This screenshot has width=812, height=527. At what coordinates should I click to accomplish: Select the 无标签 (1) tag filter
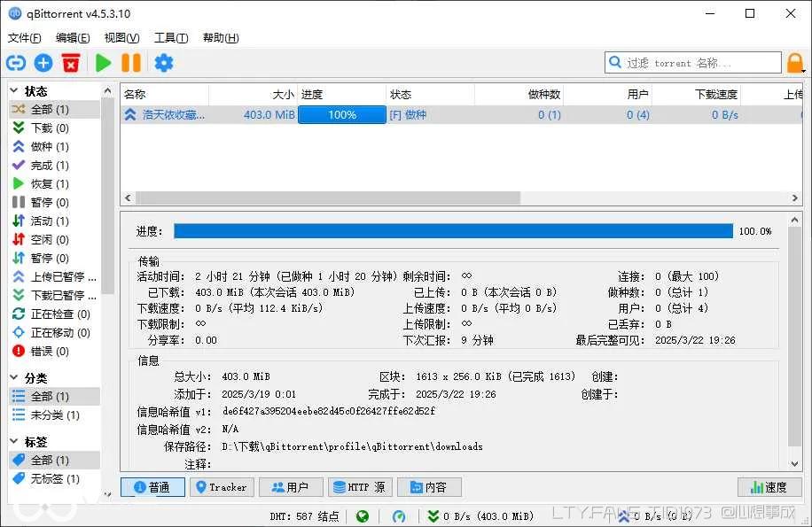pos(54,478)
